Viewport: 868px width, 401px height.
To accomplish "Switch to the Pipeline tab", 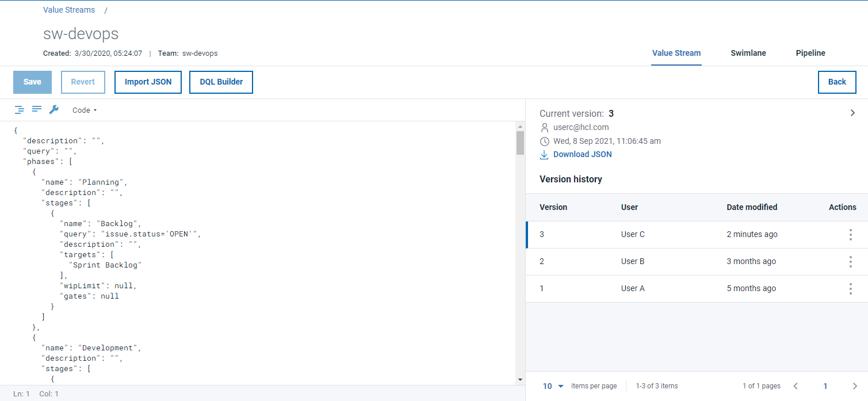I will click(x=810, y=52).
